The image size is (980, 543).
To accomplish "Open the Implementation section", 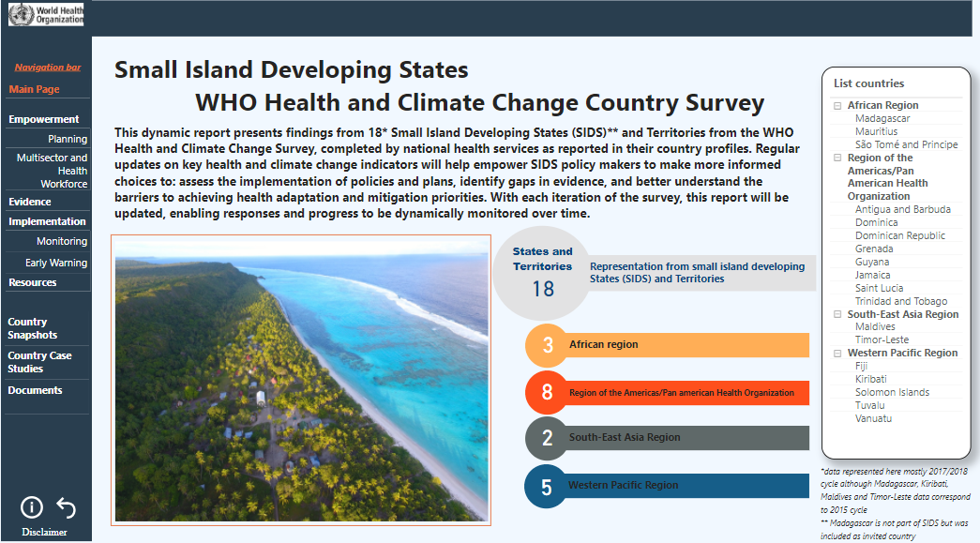I will click(x=47, y=221).
